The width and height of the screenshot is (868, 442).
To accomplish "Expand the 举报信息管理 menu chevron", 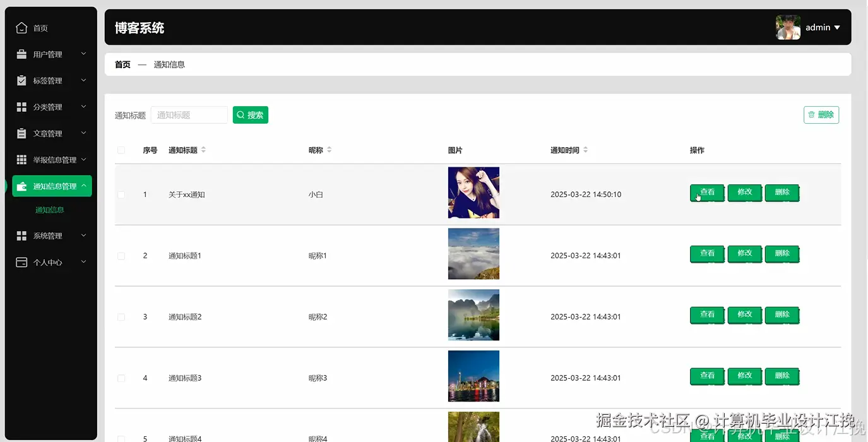I will pyautogui.click(x=84, y=160).
